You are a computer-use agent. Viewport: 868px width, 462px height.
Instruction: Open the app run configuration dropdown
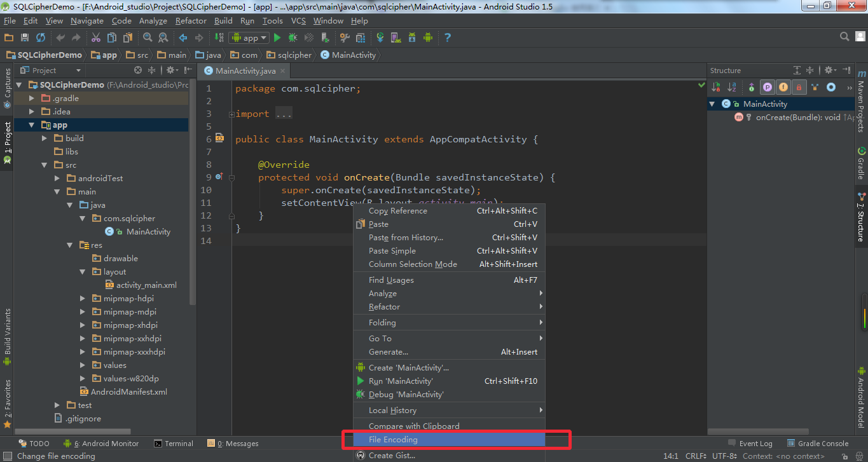[x=249, y=38]
